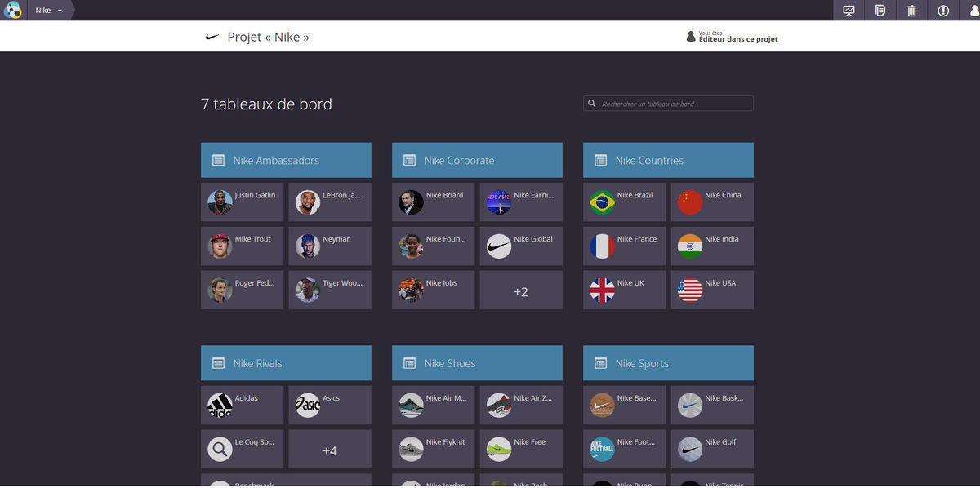The height and width of the screenshot is (488, 980).
Task: Expand the +2 tile in Nike Corporate
Action: point(521,291)
